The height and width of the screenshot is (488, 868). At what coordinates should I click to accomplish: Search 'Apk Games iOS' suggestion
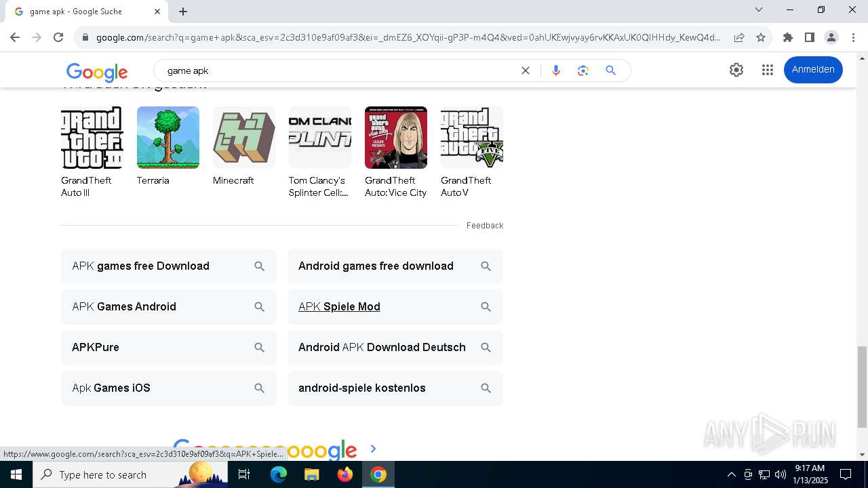coord(169,388)
